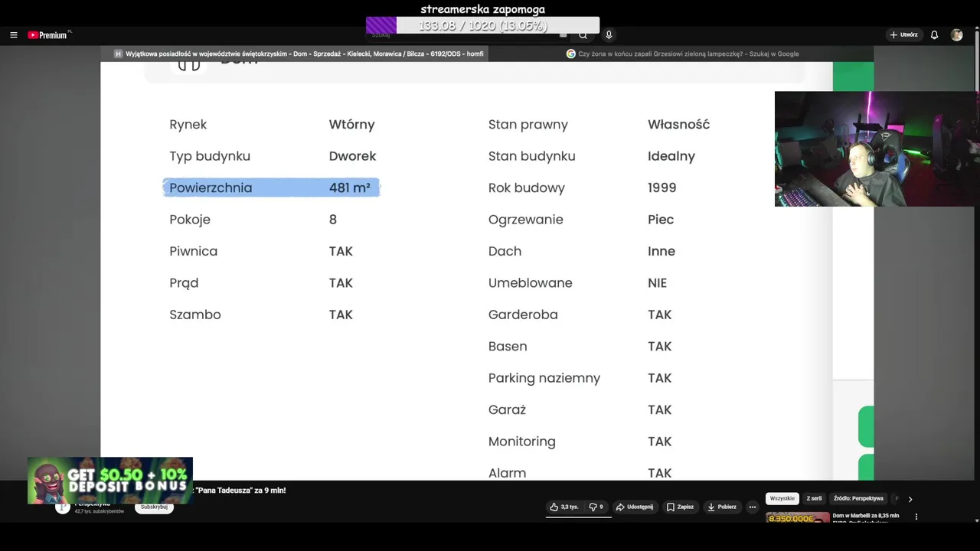This screenshot has height=551, width=980.
Task: Select the 1999 build year value
Action: point(661,187)
